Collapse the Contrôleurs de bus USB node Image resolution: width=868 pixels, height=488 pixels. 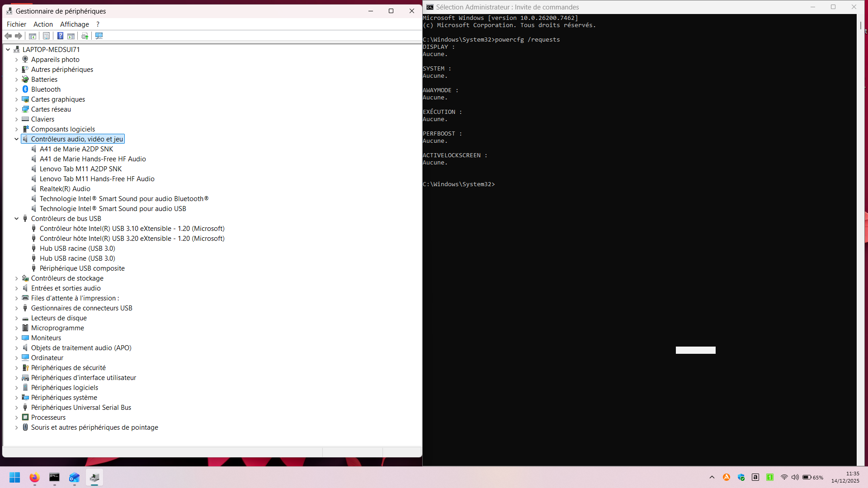click(x=17, y=219)
